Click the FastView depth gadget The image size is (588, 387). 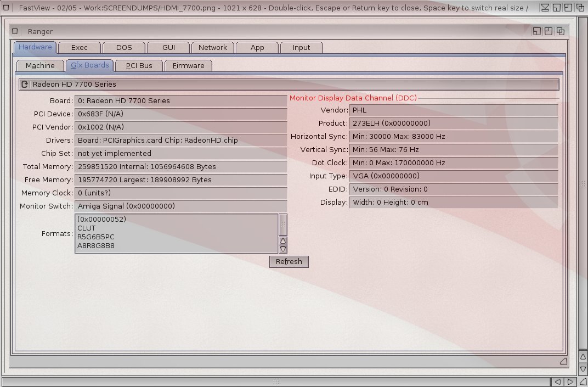click(x=580, y=8)
